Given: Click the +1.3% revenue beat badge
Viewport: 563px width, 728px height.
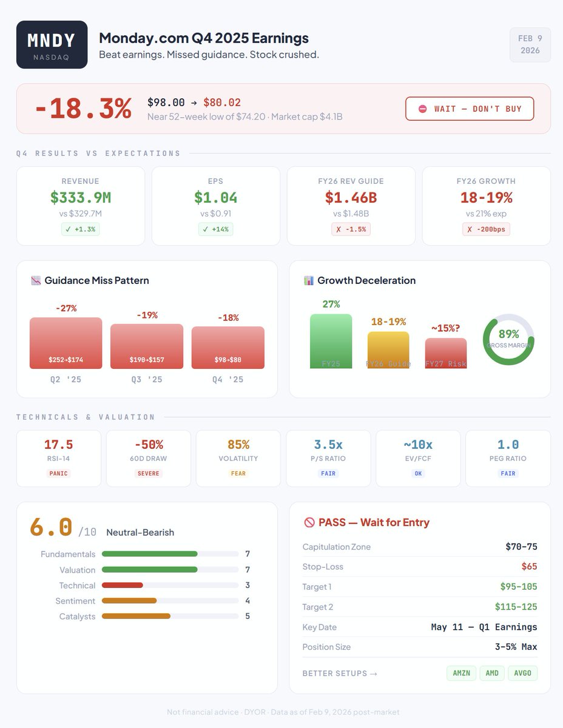Looking at the screenshot, I should tap(81, 229).
